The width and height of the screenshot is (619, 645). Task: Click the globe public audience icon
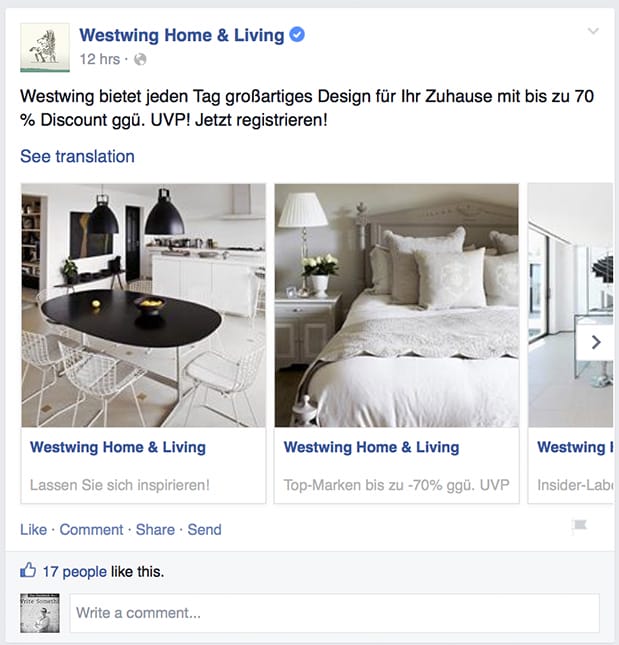point(140,59)
